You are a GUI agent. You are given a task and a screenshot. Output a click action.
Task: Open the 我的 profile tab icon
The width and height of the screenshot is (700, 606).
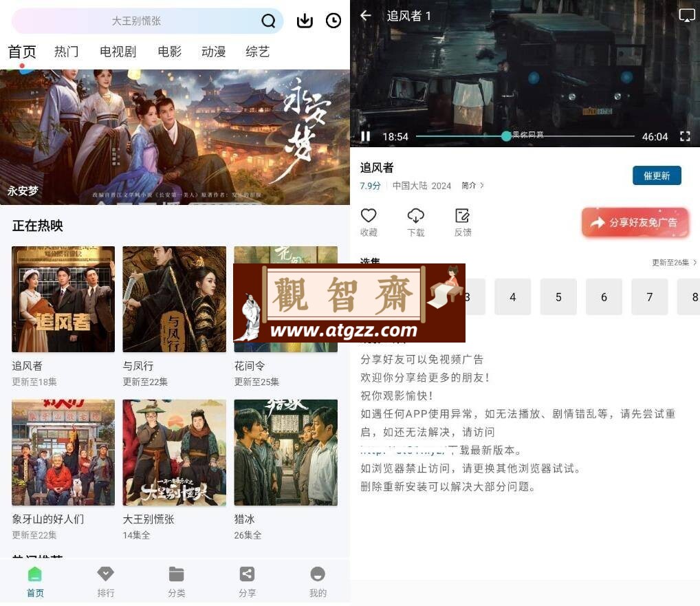pyautogui.click(x=318, y=574)
